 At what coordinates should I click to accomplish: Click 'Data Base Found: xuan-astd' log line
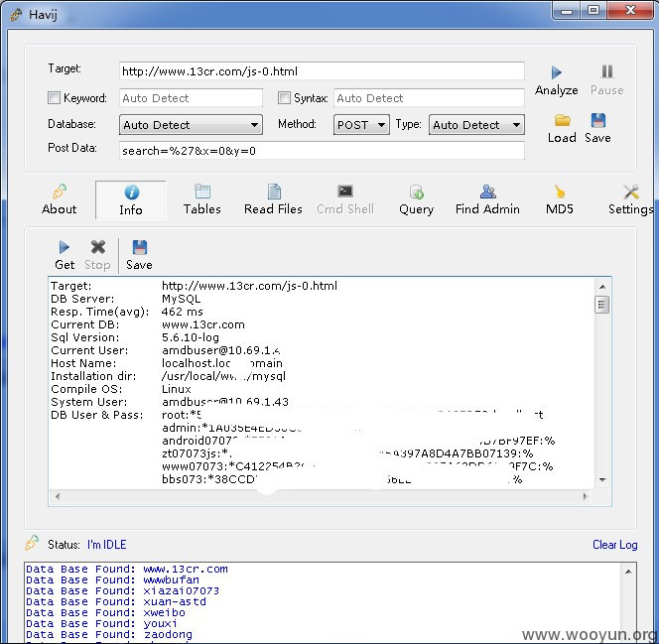tap(116, 601)
